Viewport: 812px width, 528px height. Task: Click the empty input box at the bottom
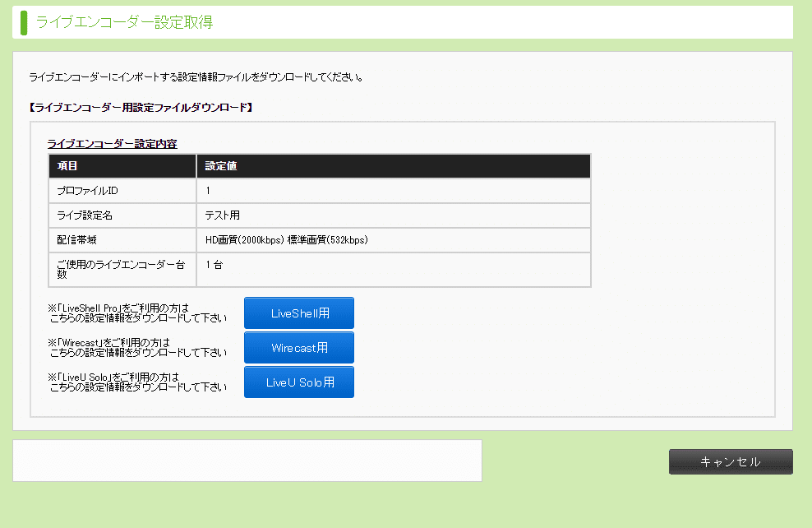pos(245,460)
